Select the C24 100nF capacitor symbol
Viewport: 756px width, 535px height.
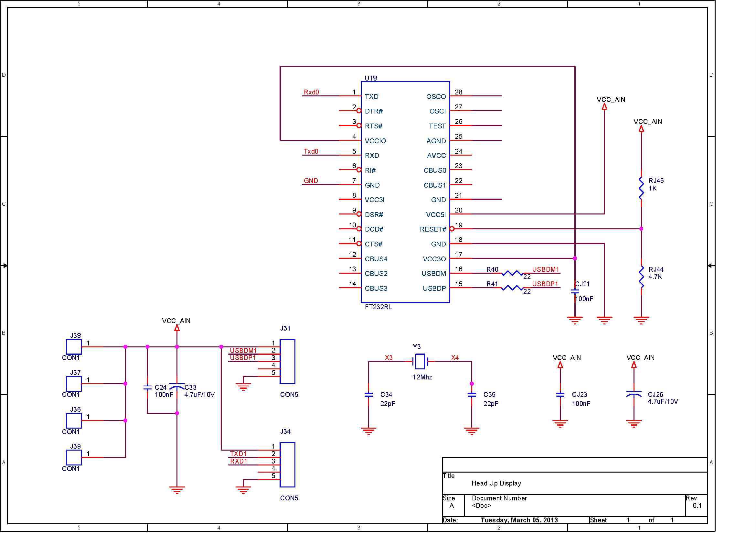147,387
